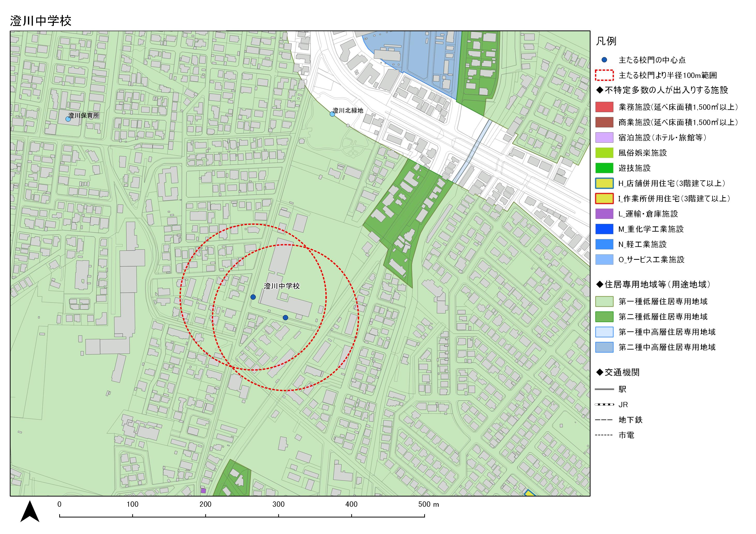
Task: Click the O_サービス工業施設 legend label
Action: tap(651, 260)
